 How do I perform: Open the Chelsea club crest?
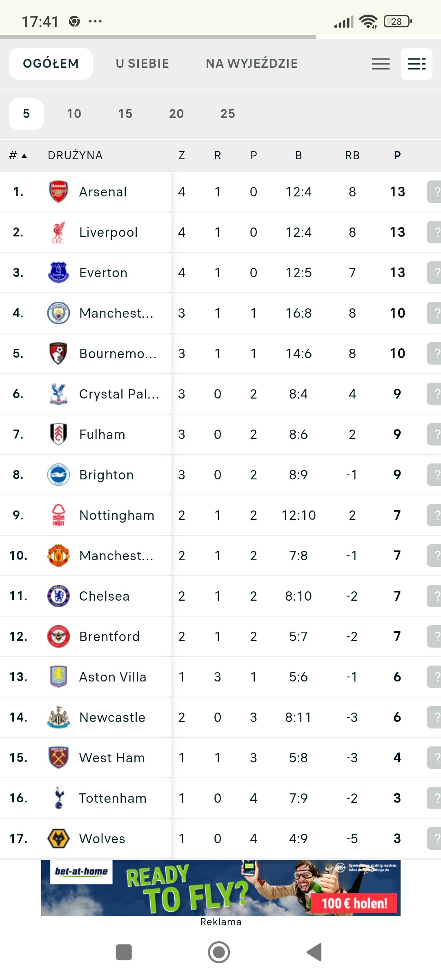tap(58, 596)
